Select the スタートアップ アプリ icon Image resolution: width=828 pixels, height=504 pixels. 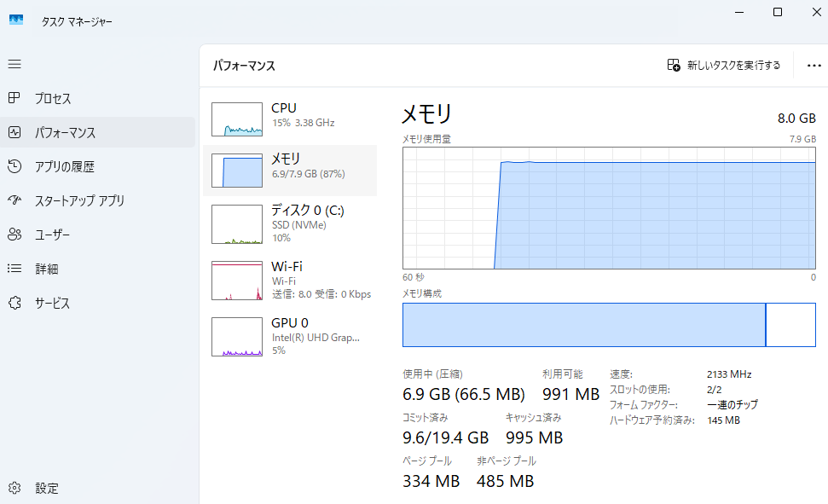14,200
